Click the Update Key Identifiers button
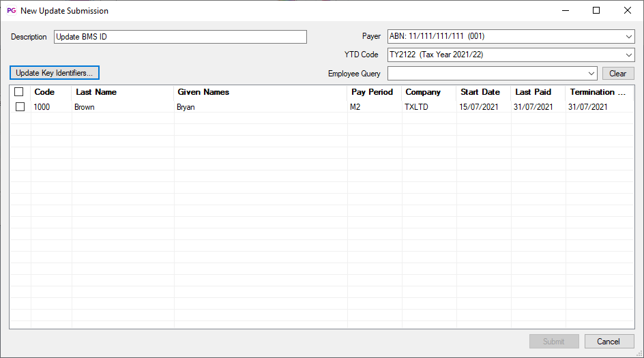 click(55, 73)
